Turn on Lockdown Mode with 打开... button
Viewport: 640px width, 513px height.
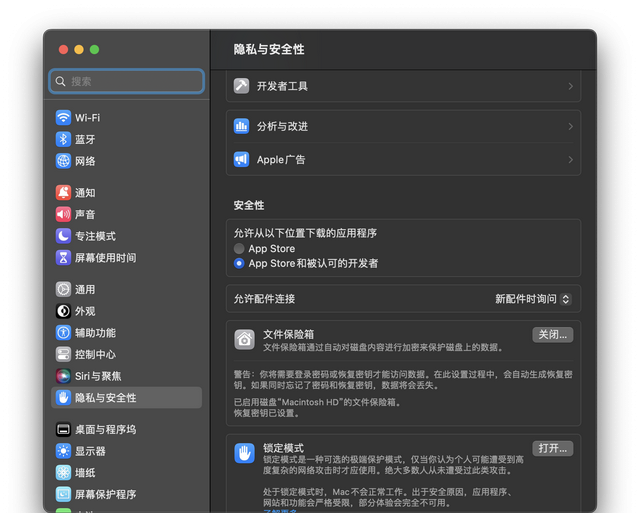553,449
